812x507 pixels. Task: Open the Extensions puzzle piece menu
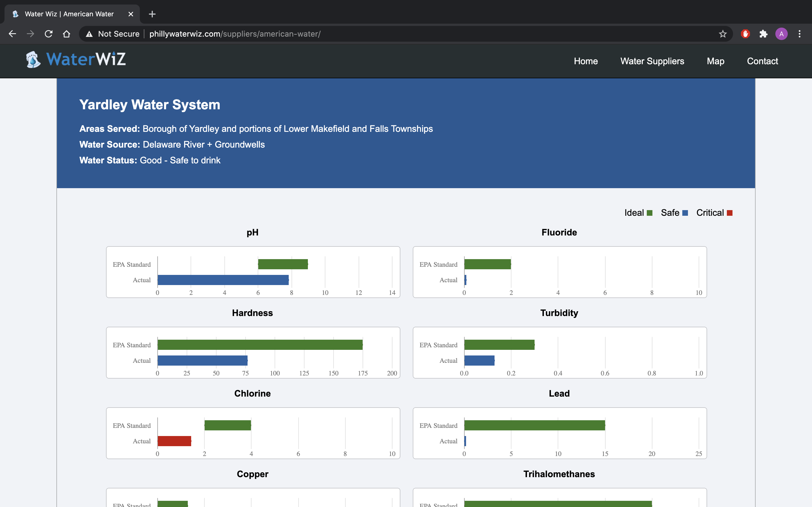click(x=763, y=34)
